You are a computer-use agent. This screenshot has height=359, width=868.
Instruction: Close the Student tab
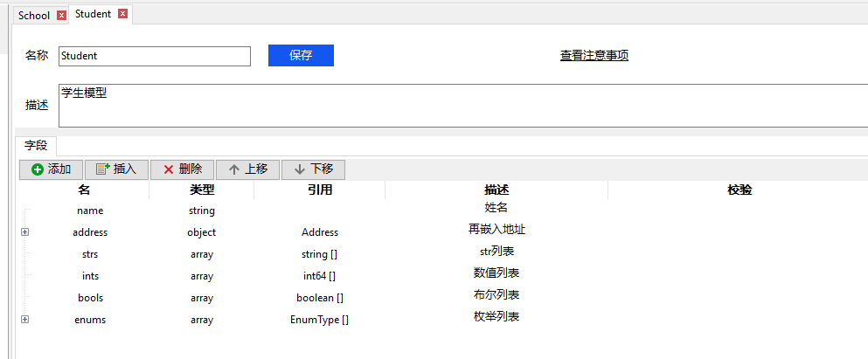pos(122,14)
